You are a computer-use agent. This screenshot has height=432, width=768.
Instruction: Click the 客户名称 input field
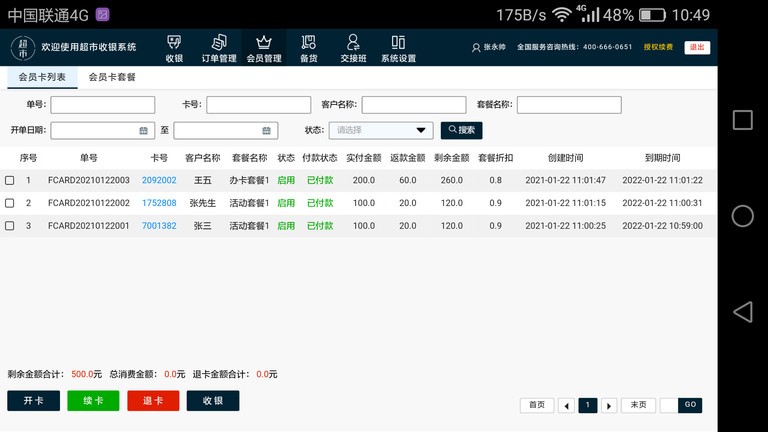point(413,105)
